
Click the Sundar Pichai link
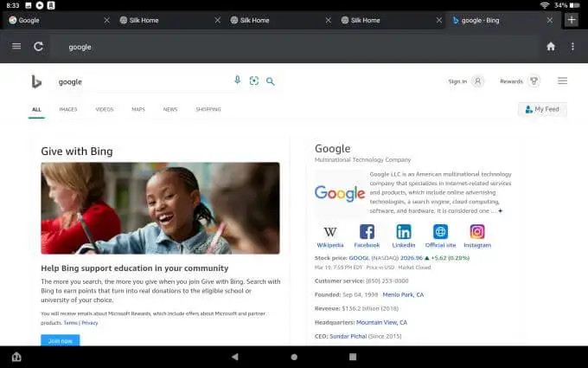click(348, 336)
